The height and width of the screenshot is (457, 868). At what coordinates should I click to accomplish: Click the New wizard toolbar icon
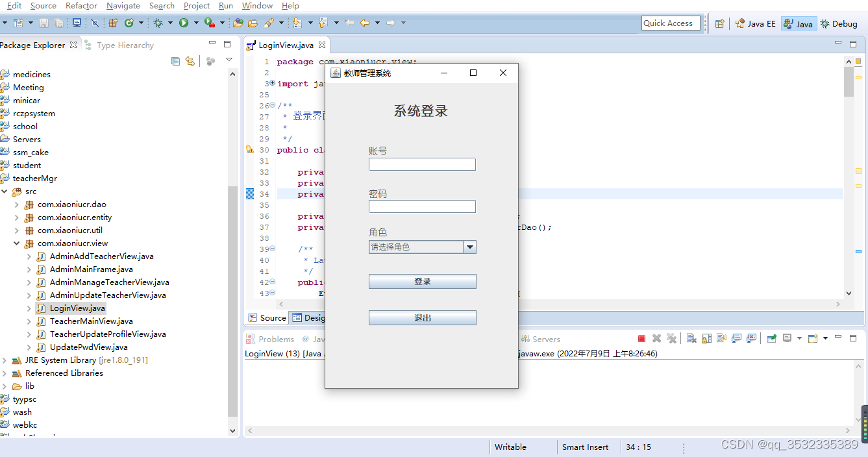[18, 23]
